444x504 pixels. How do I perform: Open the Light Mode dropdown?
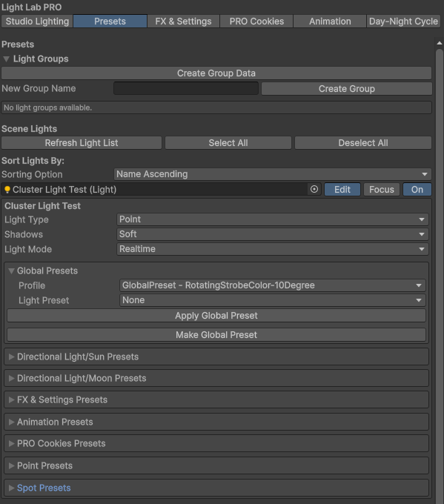pos(272,249)
